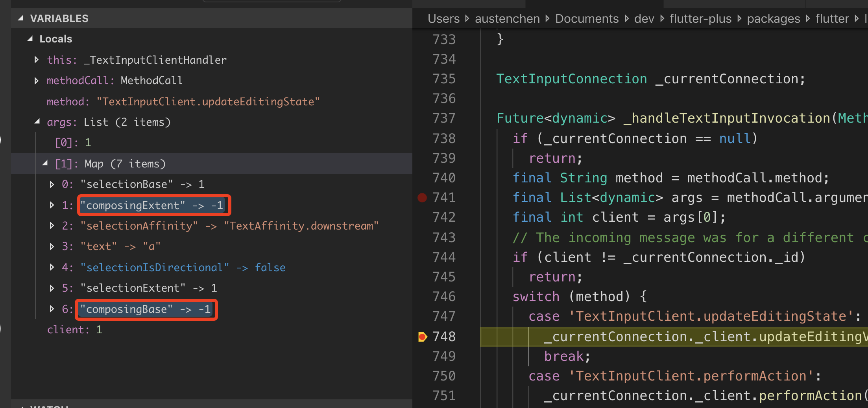Viewport: 868px width, 408px height.
Task: Toggle the breakpoint on line 741
Action: pos(422,198)
